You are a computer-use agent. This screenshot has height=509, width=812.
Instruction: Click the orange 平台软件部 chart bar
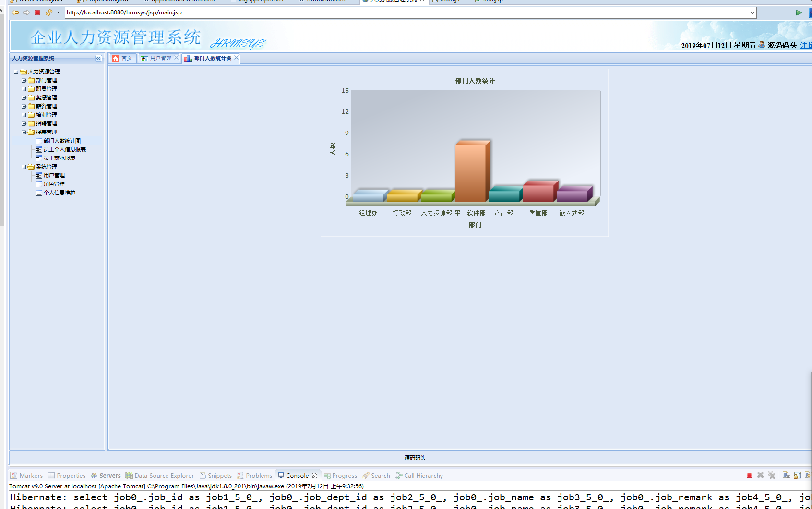[x=470, y=172]
